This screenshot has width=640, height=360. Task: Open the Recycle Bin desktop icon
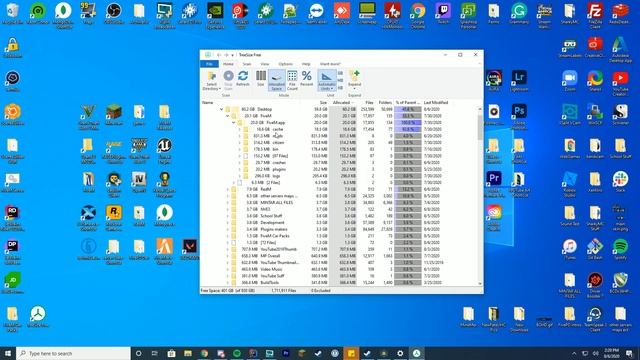point(12,13)
